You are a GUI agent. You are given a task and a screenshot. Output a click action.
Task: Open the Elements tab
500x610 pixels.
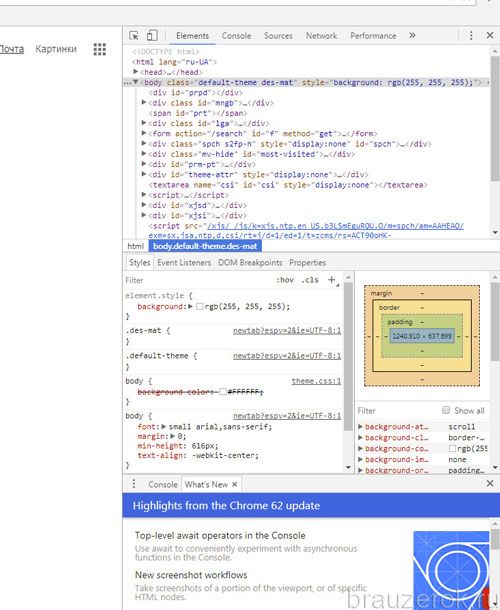(x=192, y=36)
